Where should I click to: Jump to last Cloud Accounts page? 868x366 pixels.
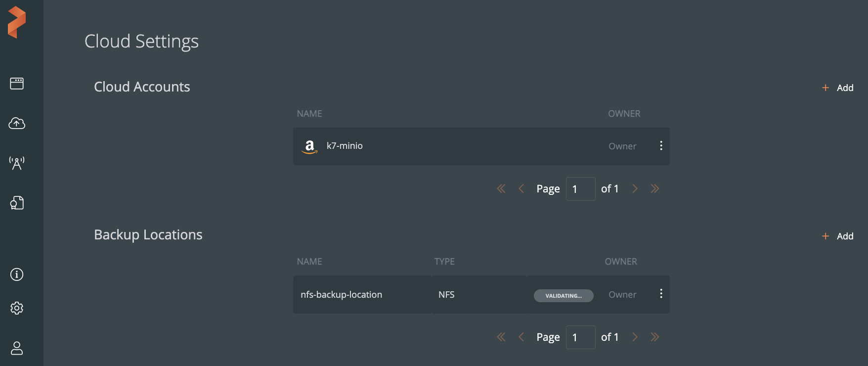click(x=655, y=189)
